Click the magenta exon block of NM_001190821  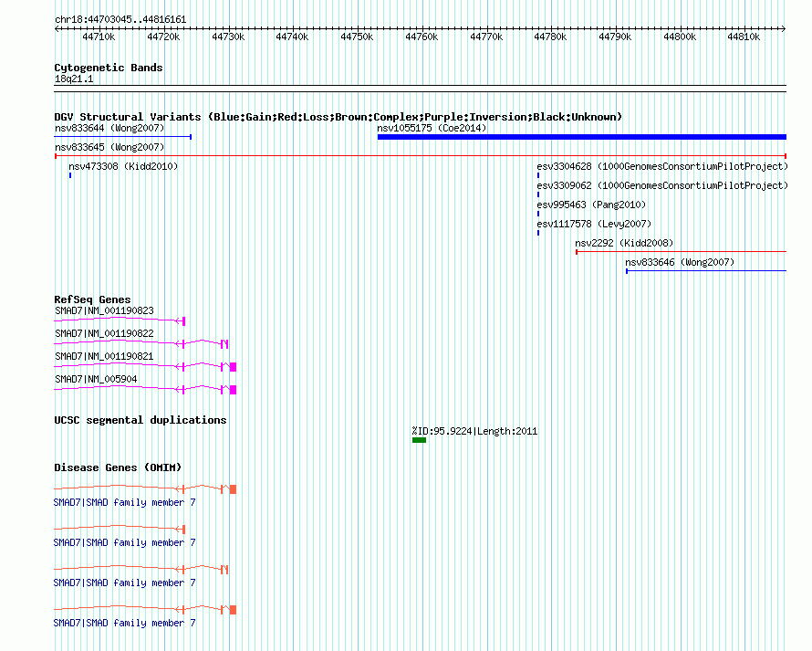pyautogui.click(x=233, y=367)
